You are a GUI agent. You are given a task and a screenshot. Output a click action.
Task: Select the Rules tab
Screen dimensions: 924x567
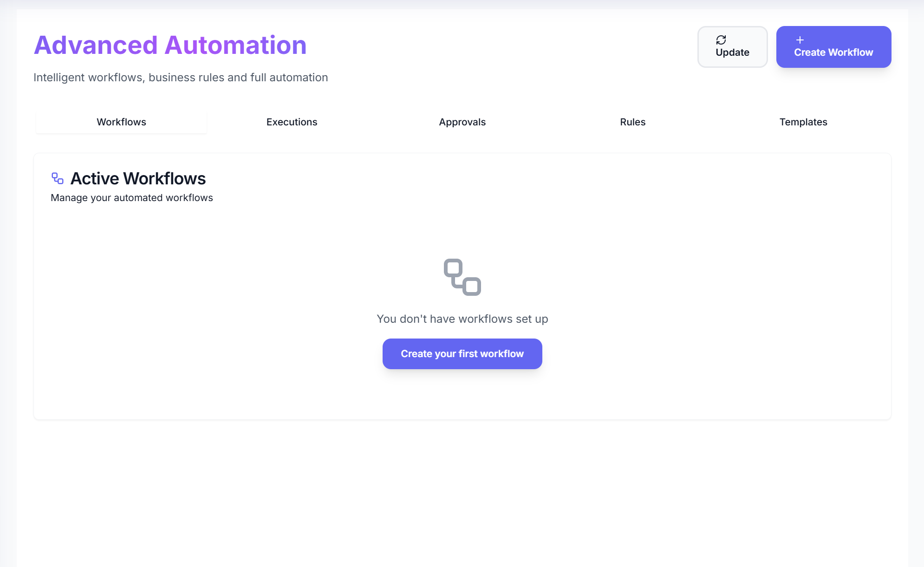632,122
